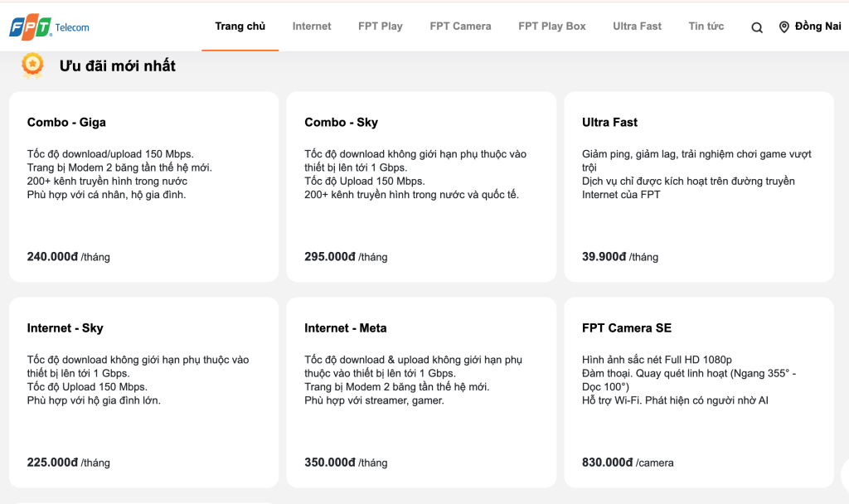Click the medal icon beside Ưu đãi mới nhất
849x504 pixels.
click(32, 65)
